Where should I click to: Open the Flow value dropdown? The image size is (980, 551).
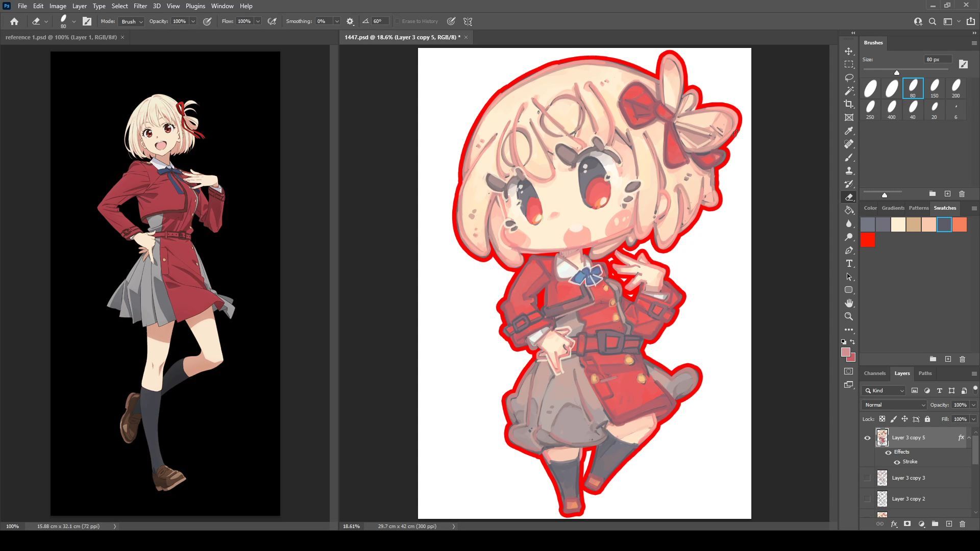pos(258,21)
